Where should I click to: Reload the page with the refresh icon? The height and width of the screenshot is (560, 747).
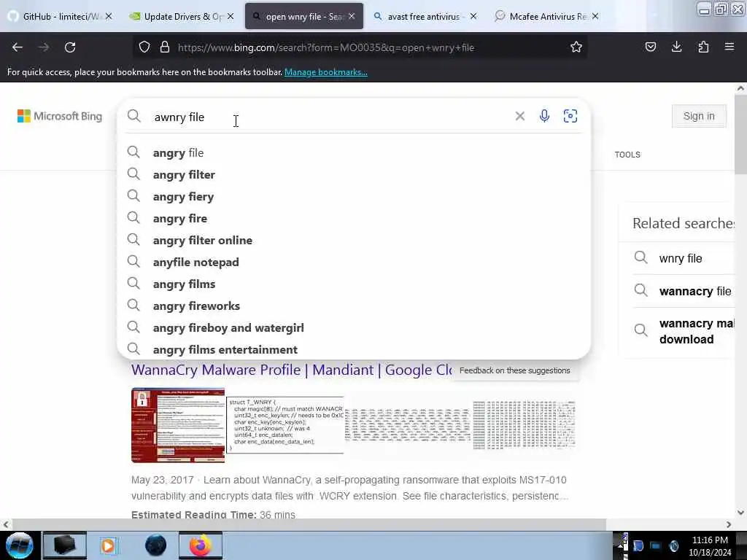tap(70, 47)
